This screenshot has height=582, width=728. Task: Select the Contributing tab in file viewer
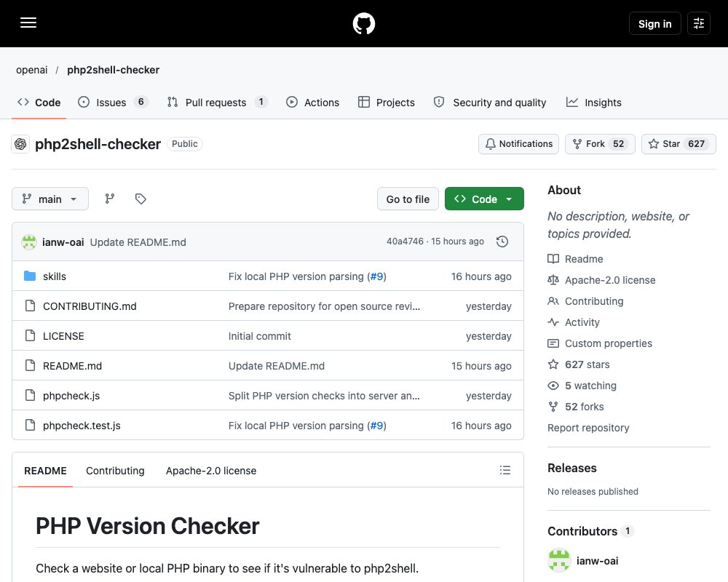[115, 470]
